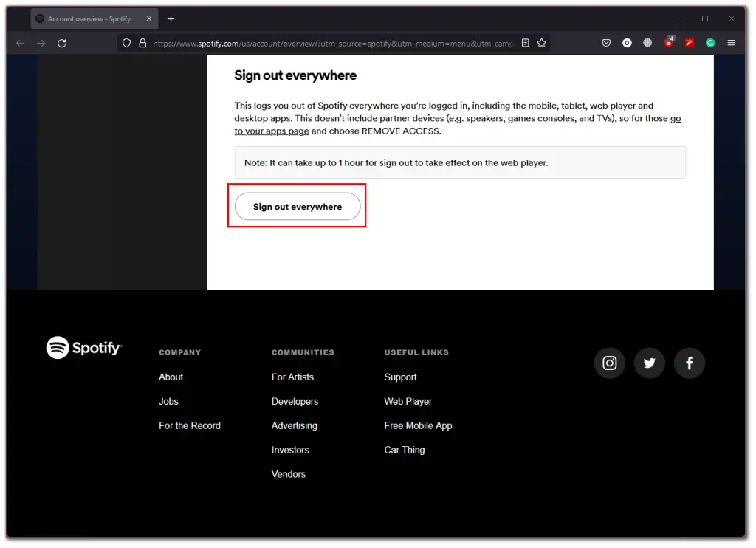Click the note about 1 hour sign out
The height and width of the screenshot is (548, 756).
coord(460,163)
